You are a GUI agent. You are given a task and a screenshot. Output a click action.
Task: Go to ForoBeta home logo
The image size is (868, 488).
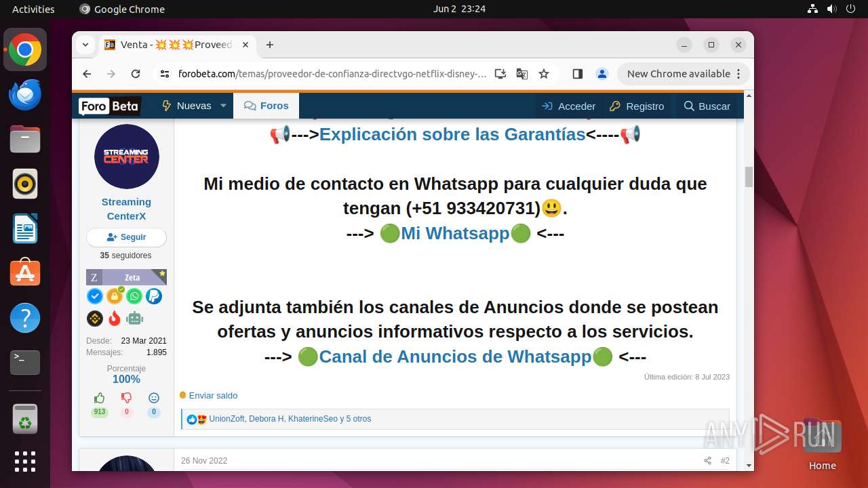click(x=109, y=106)
